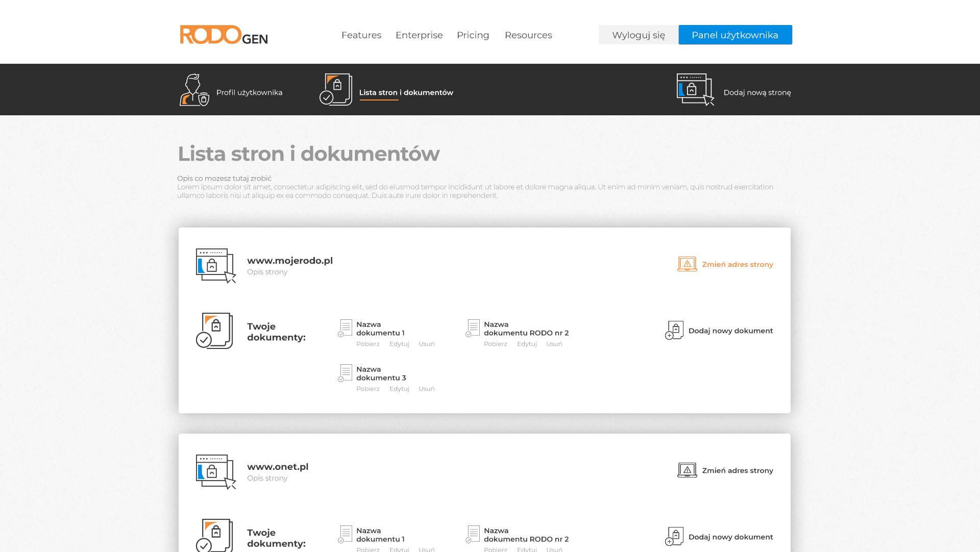Click the orange warning laptop icon for mojerodo.pl
This screenshot has width=980, height=552.
coord(687,264)
